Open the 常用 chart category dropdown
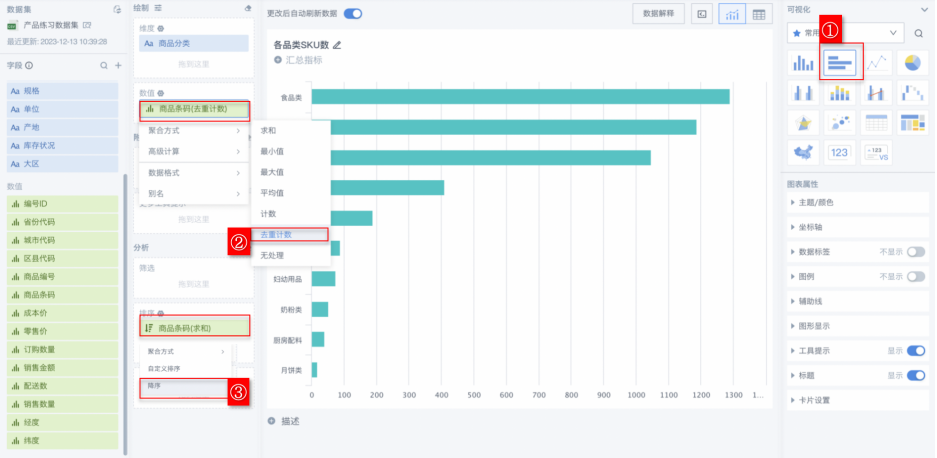 click(x=845, y=33)
